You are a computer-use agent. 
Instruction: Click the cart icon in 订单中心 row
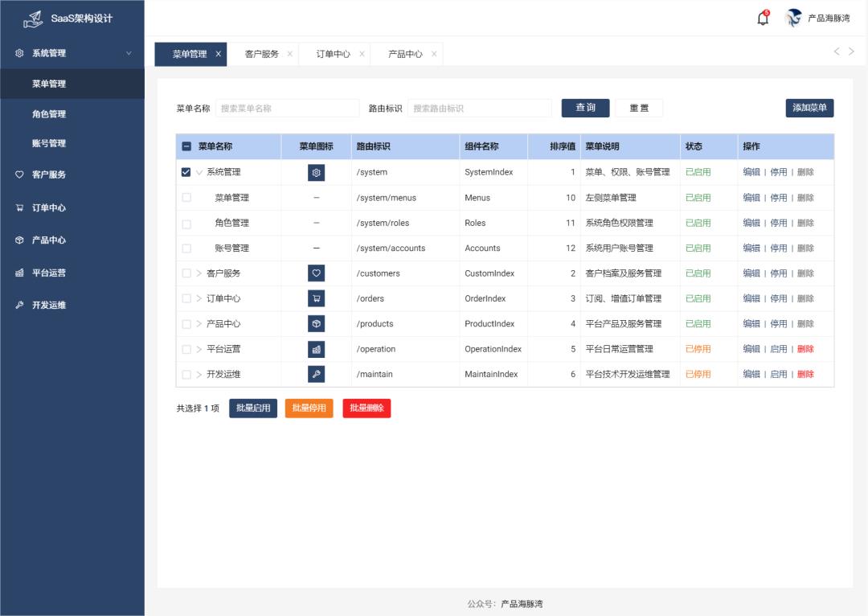pyautogui.click(x=316, y=298)
